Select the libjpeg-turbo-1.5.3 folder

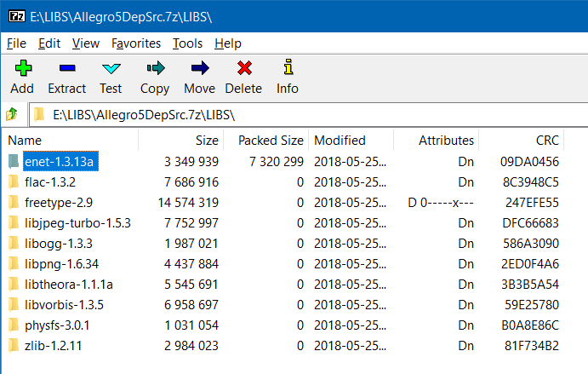tap(77, 222)
